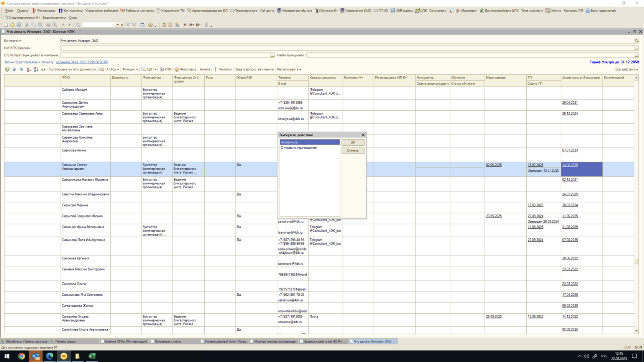Click the sort descending icon
This screenshot has width=644, height=362.
[36, 69]
